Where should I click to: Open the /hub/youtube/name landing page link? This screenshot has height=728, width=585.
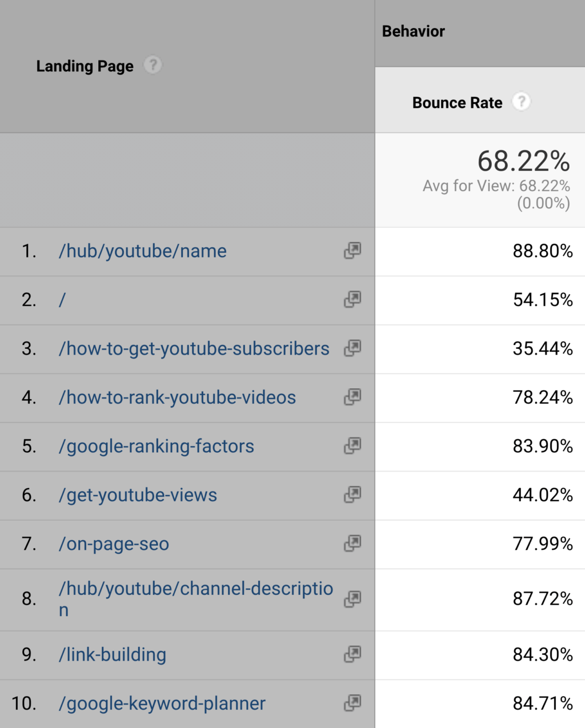pyautogui.click(x=142, y=251)
